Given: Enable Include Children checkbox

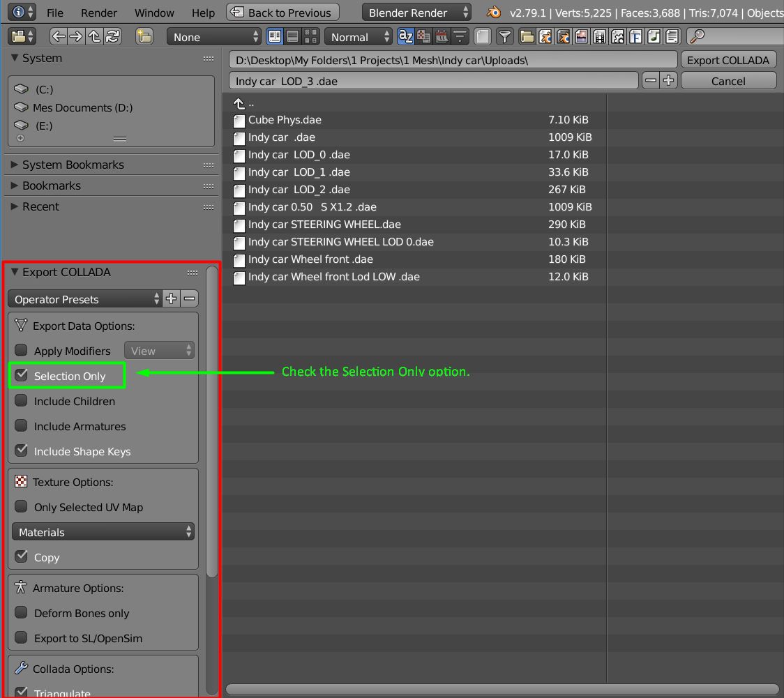Looking at the screenshot, I should tap(21, 400).
